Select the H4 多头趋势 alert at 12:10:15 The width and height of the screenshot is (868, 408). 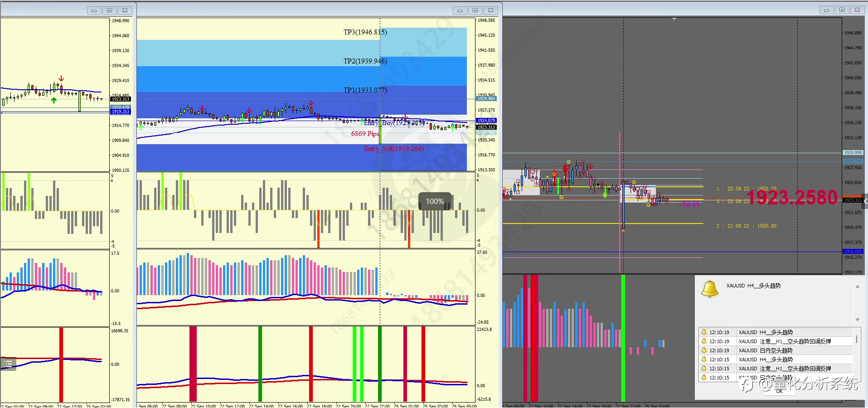(776, 359)
